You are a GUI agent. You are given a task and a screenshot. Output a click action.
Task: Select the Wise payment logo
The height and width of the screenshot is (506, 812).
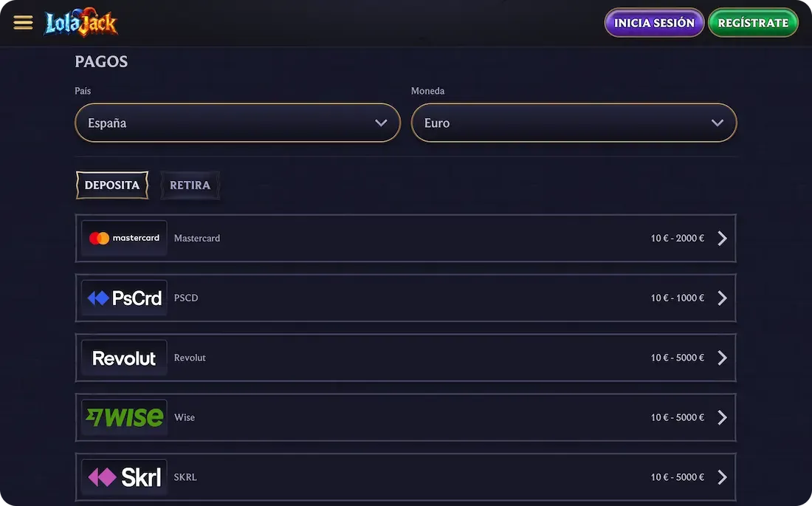tap(123, 417)
